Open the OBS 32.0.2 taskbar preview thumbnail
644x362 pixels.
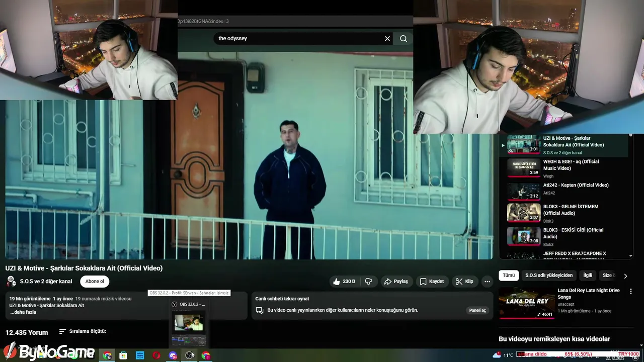[x=189, y=329]
